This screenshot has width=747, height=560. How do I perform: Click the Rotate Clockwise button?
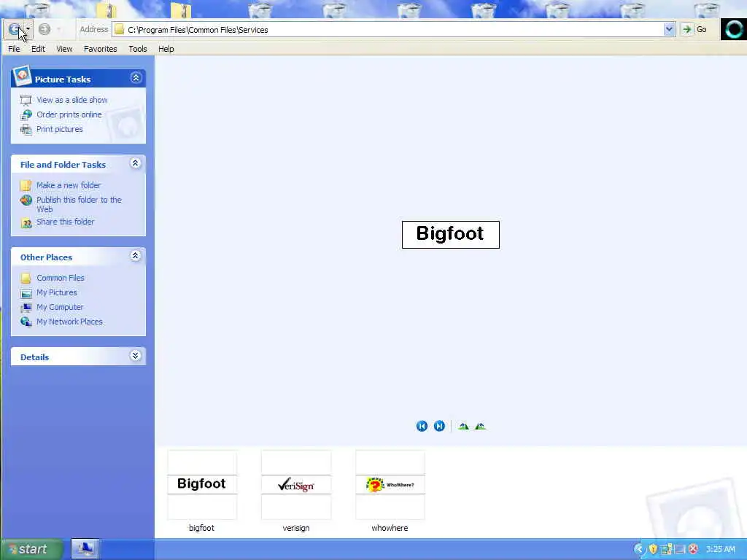463,426
